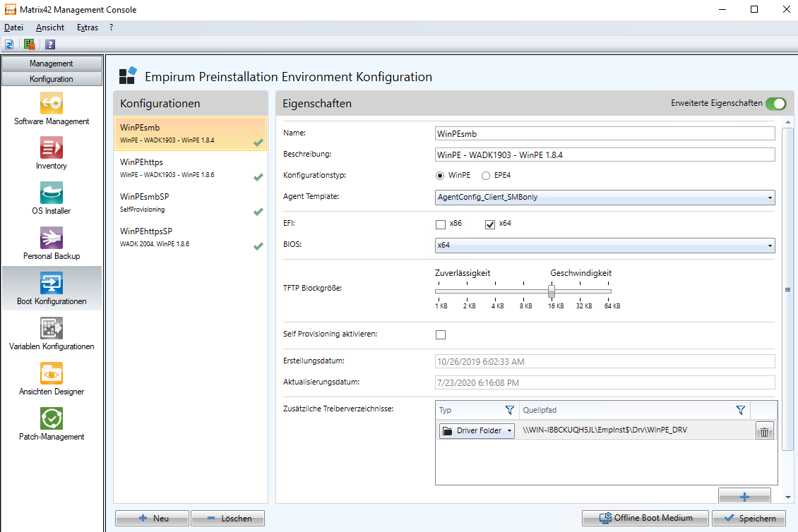Select the EPE4 radio button
798x532 pixels.
[486, 176]
